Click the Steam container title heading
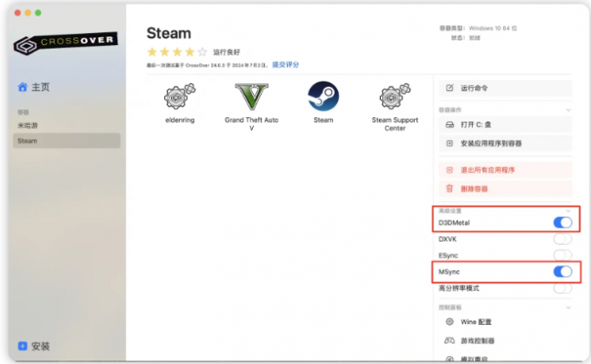Screen dimensions: 591x364 169,33
